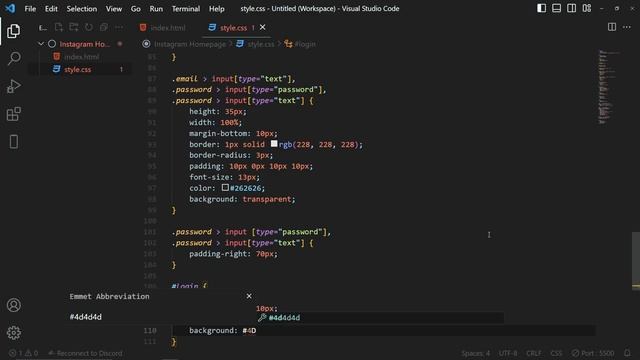640x360 pixels.
Task: Open the Customize Layout icon
Action: click(x=587, y=8)
